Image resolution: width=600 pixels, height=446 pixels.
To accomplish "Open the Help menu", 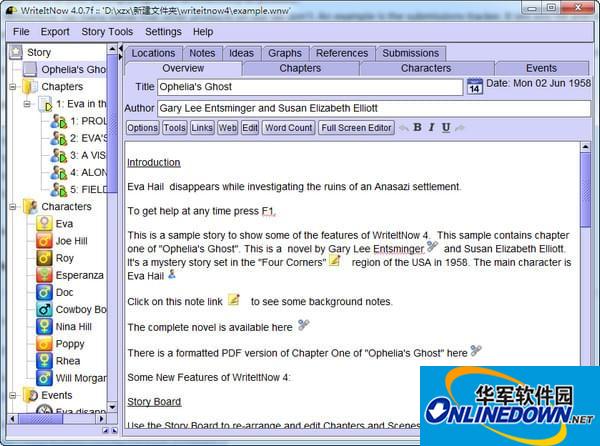I will pos(203,32).
